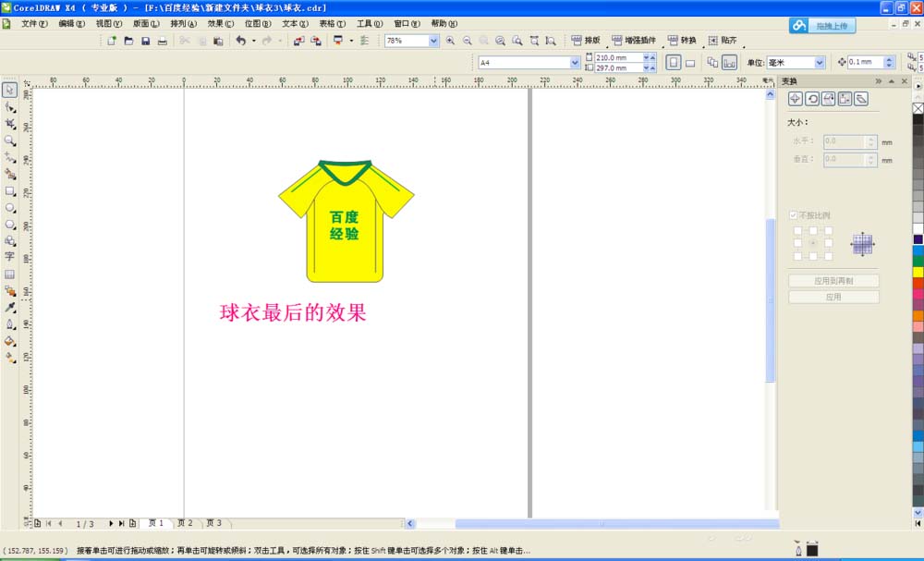Image resolution: width=924 pixels, height=561 pixels.
Task: Pick the Eyedropper tool
Action: [11, 308]
